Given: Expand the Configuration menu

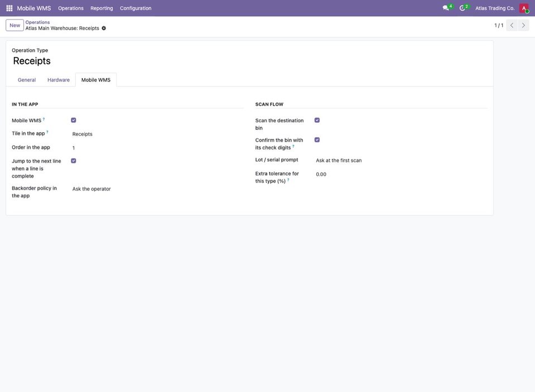Looking at the screenshot, I should 136,8.
